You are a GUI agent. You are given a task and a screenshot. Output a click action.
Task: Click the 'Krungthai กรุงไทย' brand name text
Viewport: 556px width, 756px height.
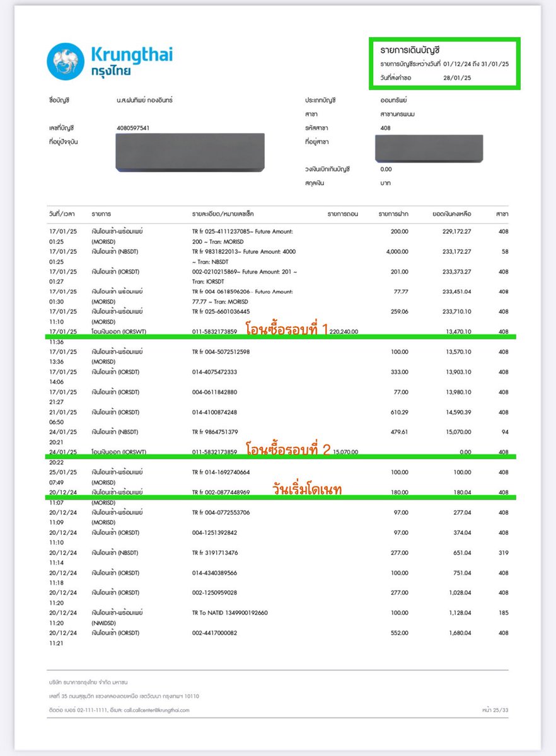(131, 61)
